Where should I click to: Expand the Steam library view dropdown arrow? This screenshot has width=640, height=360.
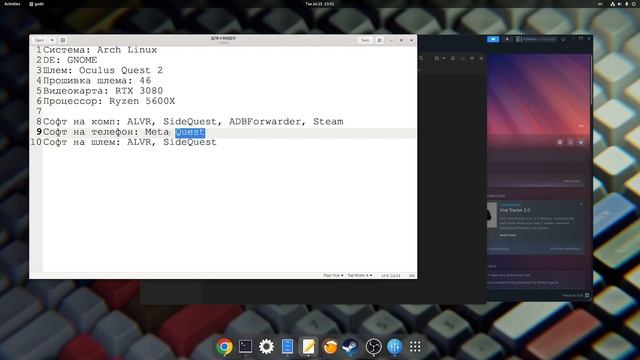(444, 58)
